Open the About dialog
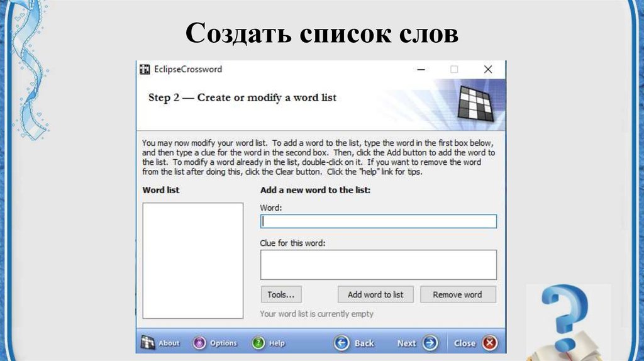 coord(160,343)
